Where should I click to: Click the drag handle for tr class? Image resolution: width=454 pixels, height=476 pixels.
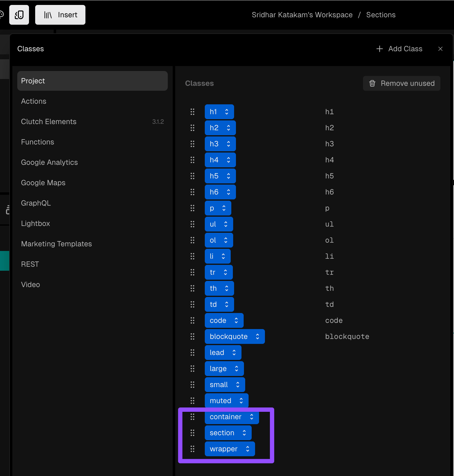tap(192, 272)
